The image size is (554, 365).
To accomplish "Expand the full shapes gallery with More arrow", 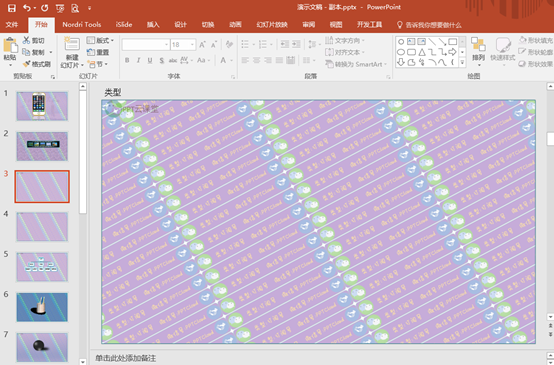I will click(462, 63).
